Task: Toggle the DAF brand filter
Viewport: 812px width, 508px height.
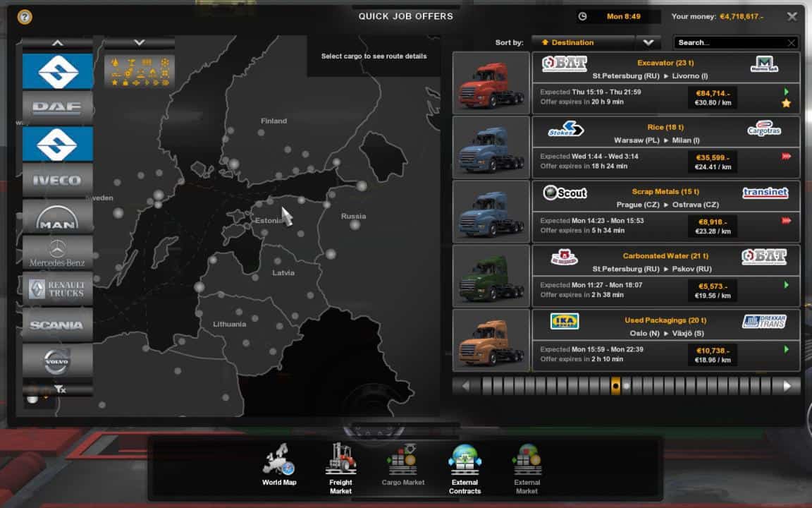Action: pos(58,107)
